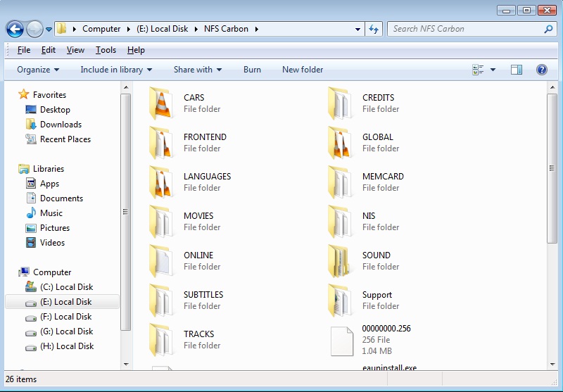
Task: Click the file list vertical scrollbar thumb
Action: coord(552,168)
